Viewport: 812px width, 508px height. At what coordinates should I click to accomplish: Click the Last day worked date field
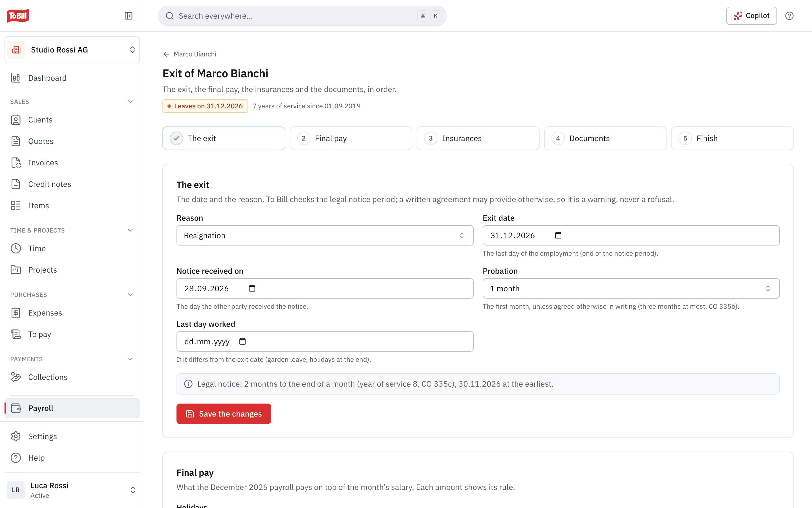(325, 341)
